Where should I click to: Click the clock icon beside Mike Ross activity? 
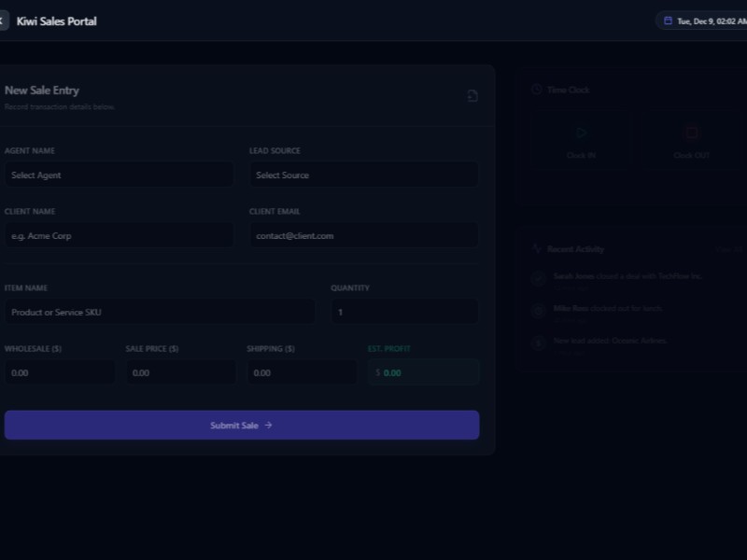coord(538,310)
